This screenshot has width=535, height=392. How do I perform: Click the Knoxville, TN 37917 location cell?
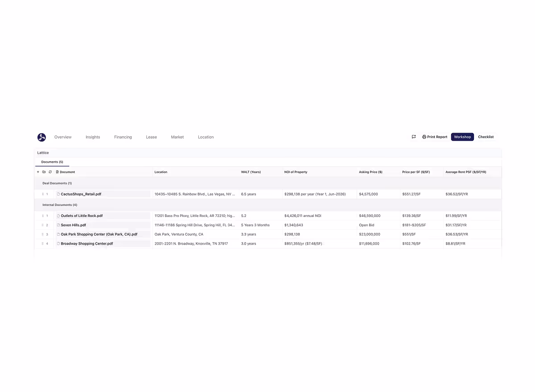tap(195, 244)
